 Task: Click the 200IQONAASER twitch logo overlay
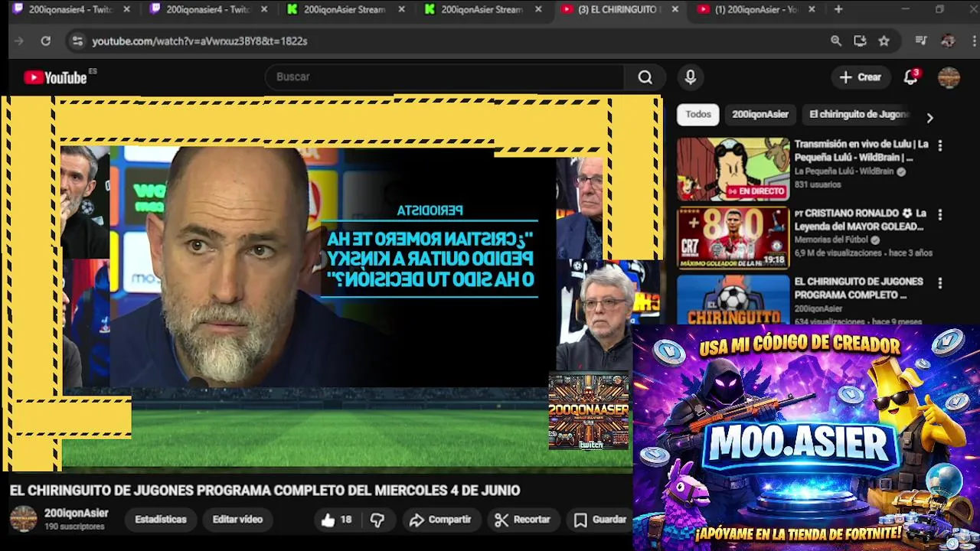(589, 411)
